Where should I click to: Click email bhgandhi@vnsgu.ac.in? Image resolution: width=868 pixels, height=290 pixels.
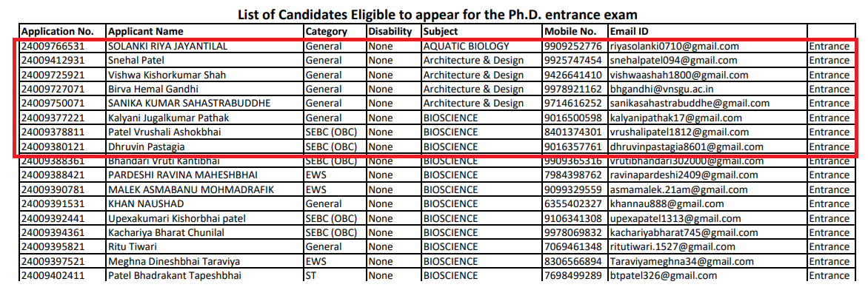tap(660, 89)
